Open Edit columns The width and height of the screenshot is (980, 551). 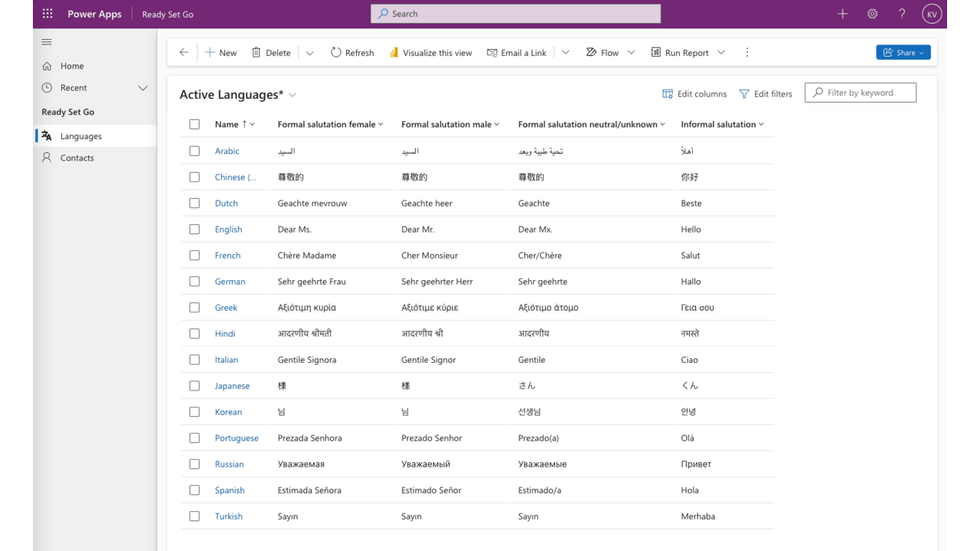coord(694,93)
